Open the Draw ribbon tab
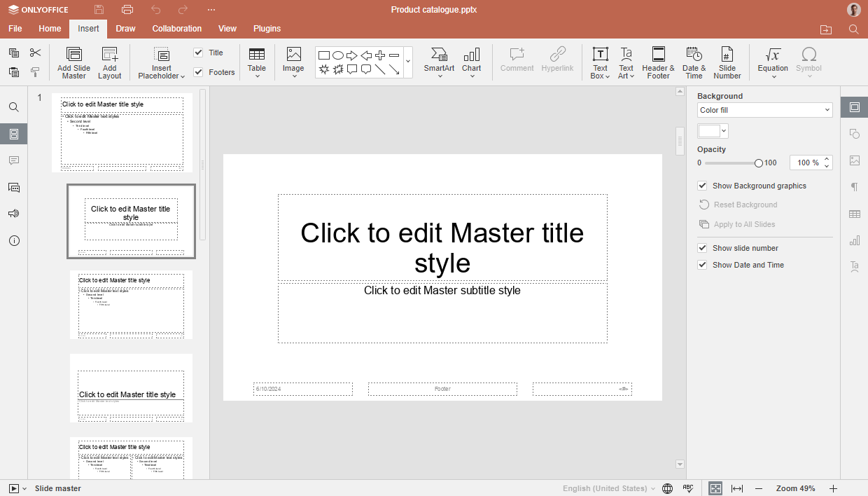The width and height of the screenshot is (868, 496). (125, 29)
